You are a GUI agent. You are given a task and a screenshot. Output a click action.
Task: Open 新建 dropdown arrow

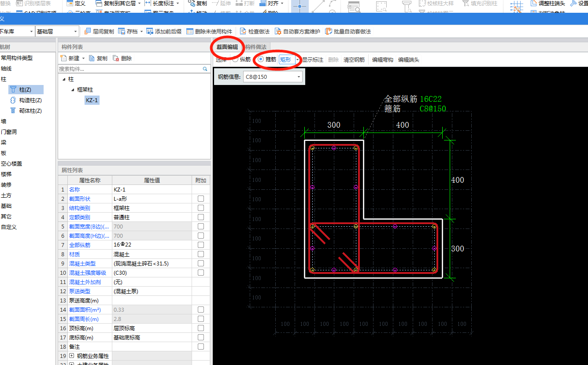pos(83,59)
